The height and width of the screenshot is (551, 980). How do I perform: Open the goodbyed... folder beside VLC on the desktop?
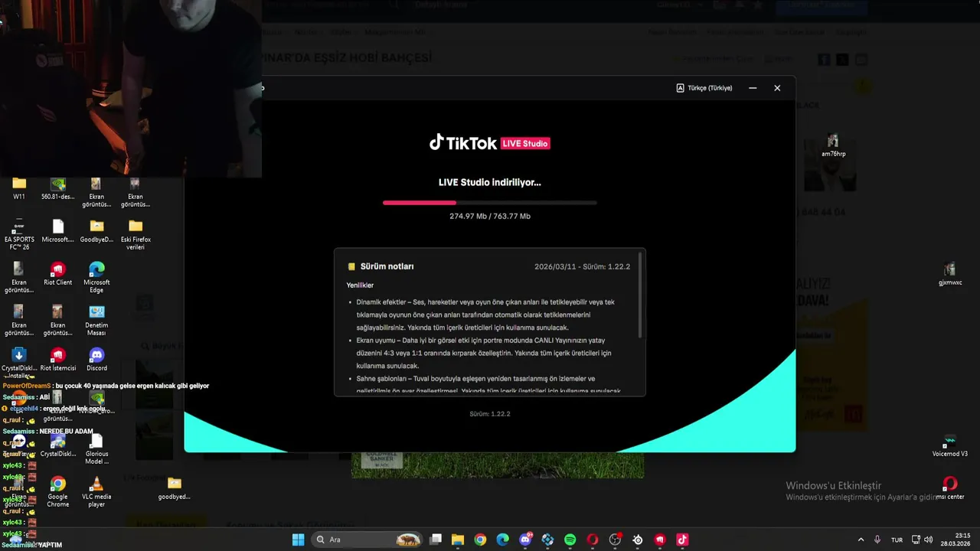(175, 488)
